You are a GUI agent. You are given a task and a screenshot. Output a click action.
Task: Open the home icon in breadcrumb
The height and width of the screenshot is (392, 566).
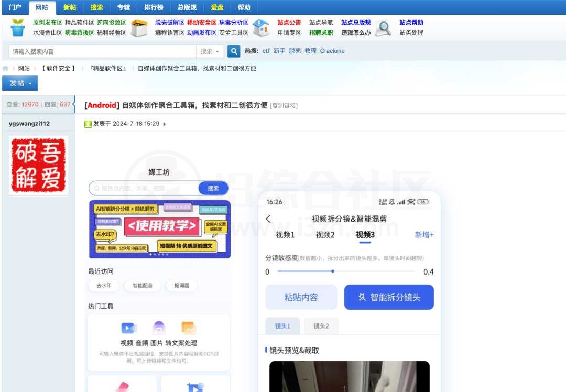(x=5, y=68)
